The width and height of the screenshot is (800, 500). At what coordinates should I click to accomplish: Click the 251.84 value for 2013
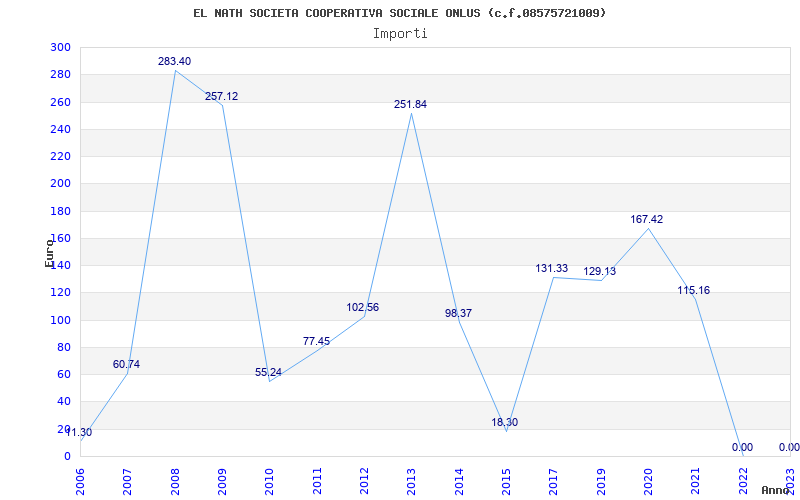pos(410,105)
